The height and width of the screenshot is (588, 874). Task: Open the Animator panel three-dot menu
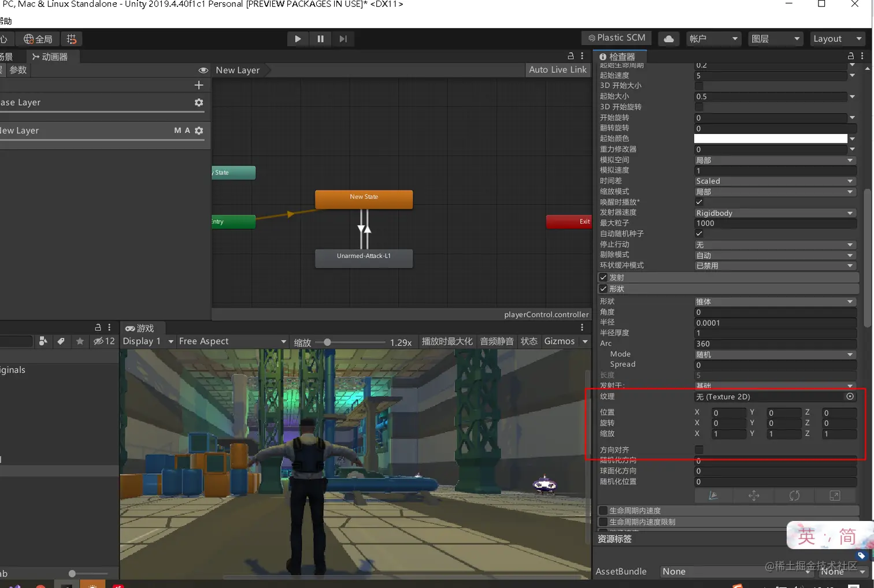click(x=582, y=56)
